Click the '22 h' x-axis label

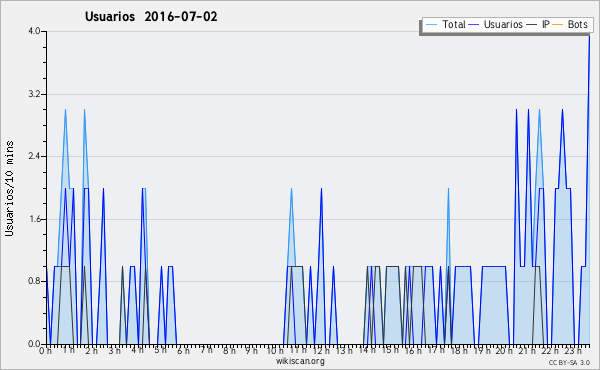[x=550, y=351]
